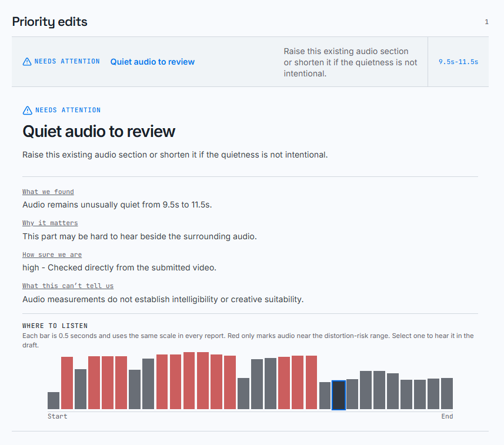Click 'Audio remains unusually quiet from 9.5s to 11.5s.'
Screen dimensions: 504x445
(117, 205)
